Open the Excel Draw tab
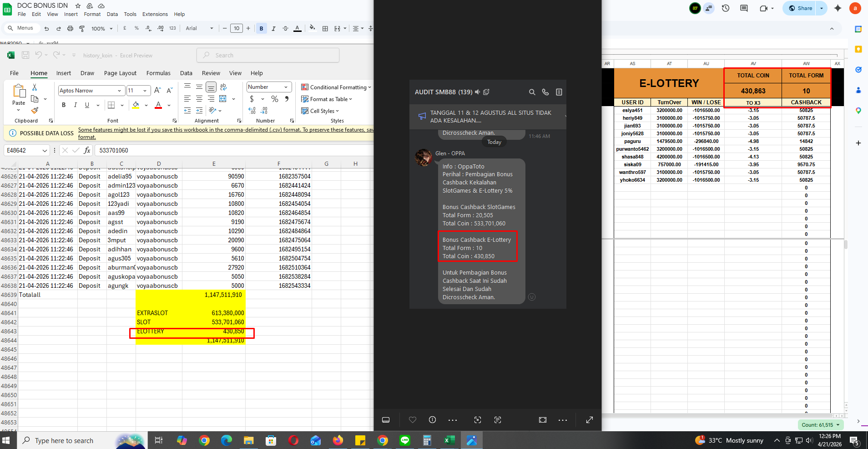 (x=87, y=73)
